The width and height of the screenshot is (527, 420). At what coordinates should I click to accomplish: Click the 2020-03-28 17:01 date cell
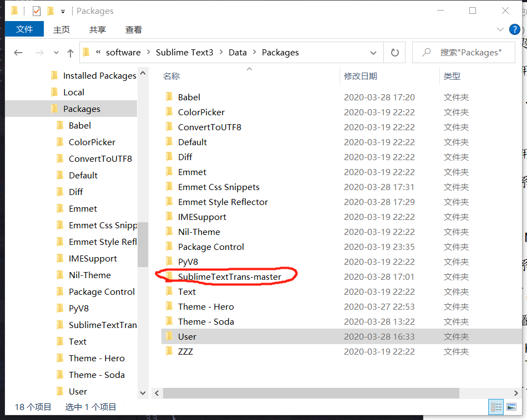click(x=379, y=277)
